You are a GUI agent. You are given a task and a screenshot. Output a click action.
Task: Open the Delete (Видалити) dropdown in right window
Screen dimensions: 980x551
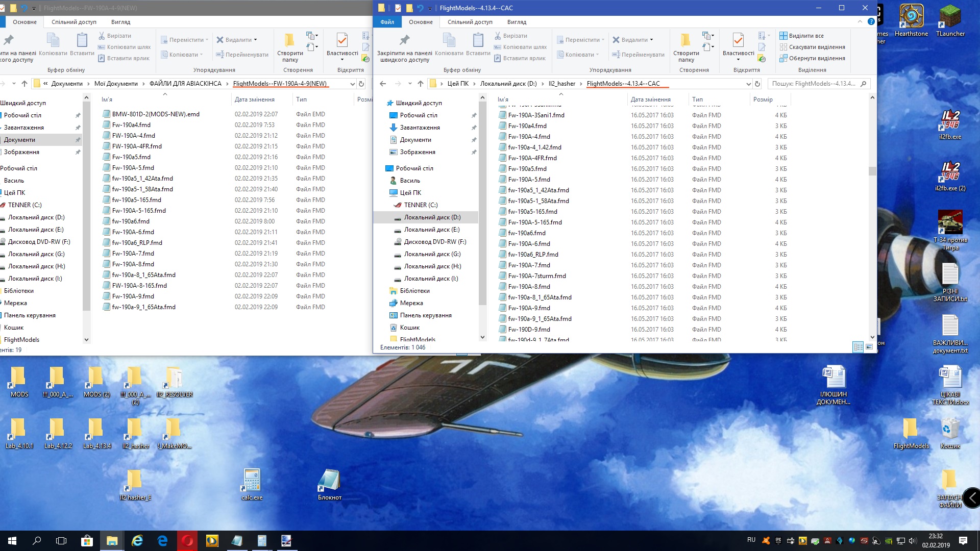coord(651,40)
